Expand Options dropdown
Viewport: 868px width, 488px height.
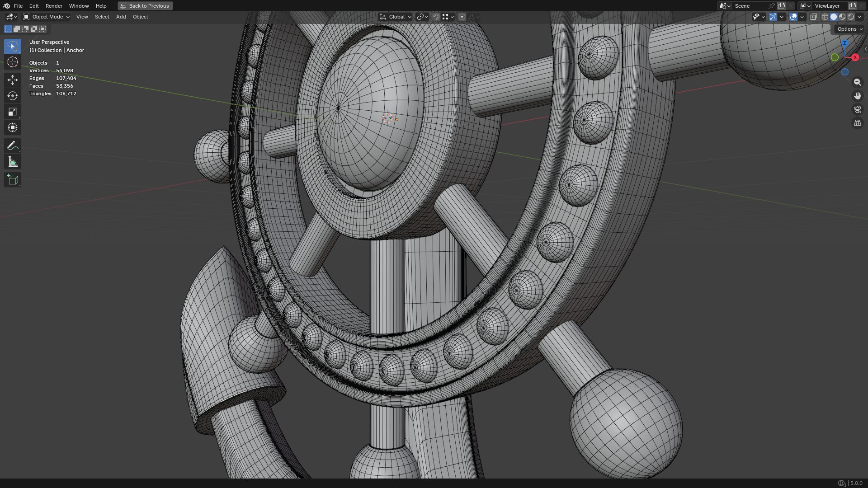850,29
